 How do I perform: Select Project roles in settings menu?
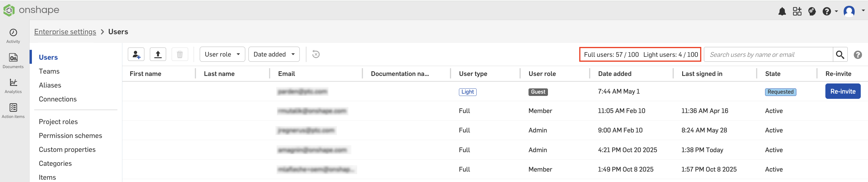[58, 122]
